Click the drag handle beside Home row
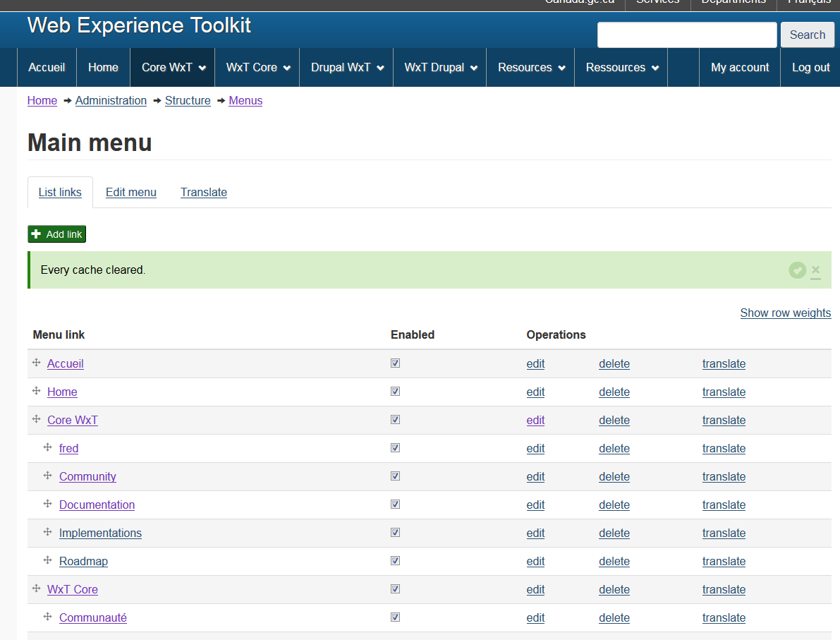 coord(36,391)
